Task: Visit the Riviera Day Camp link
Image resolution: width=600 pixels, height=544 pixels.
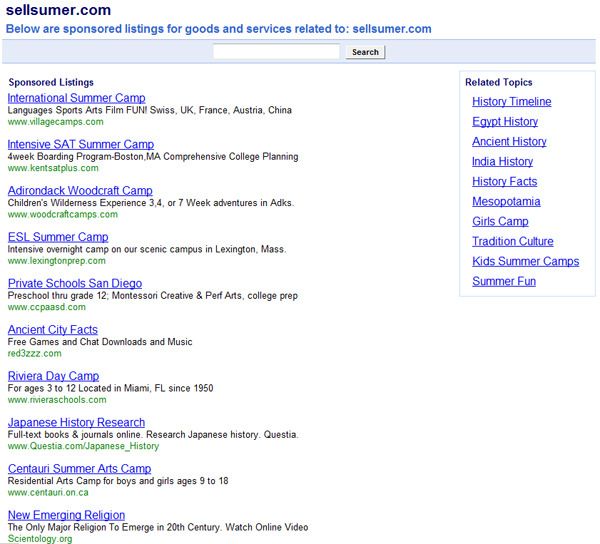Action: tap(54, 376)
